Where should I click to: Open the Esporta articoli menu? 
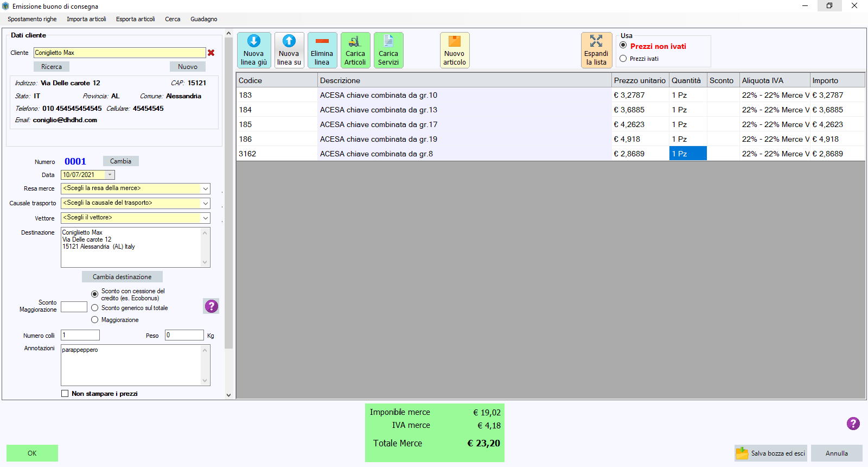pyautogui.click(x=135, y=19)
